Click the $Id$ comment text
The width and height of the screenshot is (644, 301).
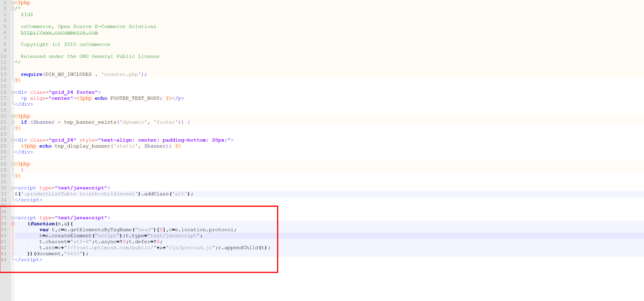pyautogui.click(x=27, y=14)
